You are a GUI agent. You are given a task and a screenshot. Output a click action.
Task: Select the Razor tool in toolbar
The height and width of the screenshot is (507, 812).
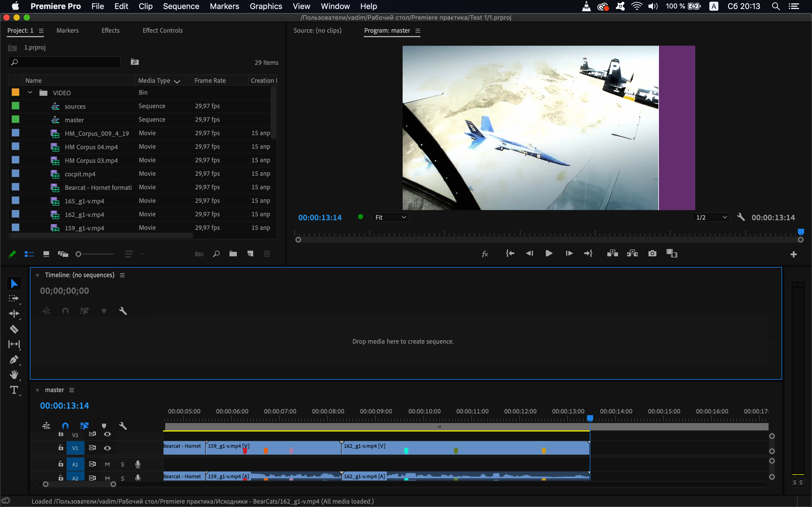click(x=14, y=329)
